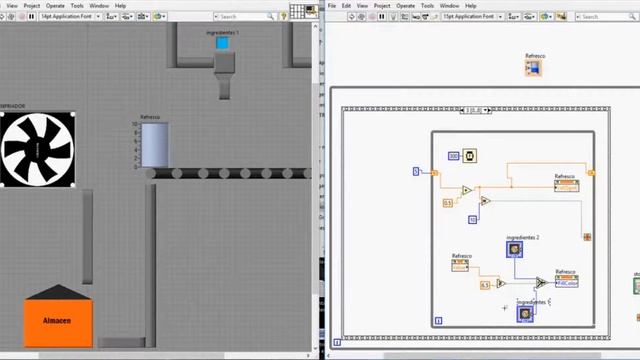Abort execution in block diagram toolbar

point(371,17)
